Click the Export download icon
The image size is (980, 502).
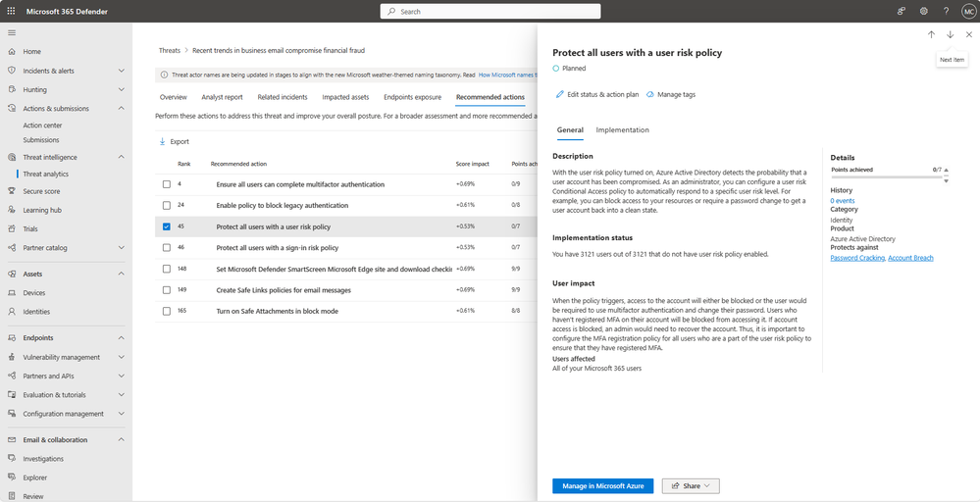coord(163,141)
